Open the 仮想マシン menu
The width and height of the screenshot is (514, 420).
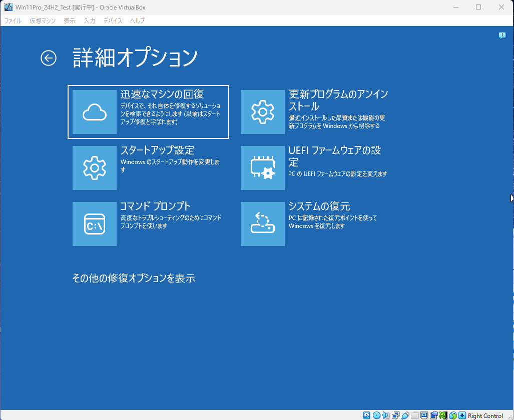[43, 21]
